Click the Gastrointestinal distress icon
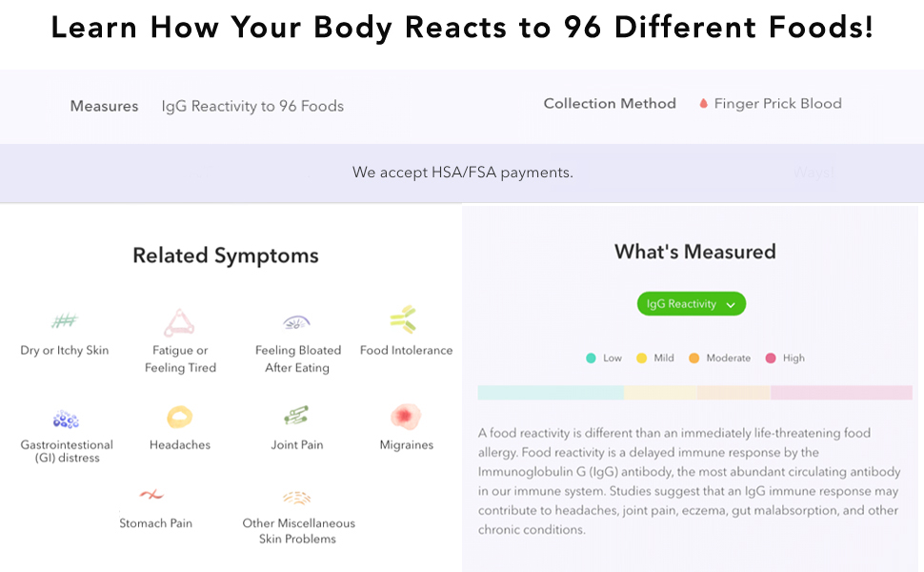The image size is (924, 572). click(66, 419)
